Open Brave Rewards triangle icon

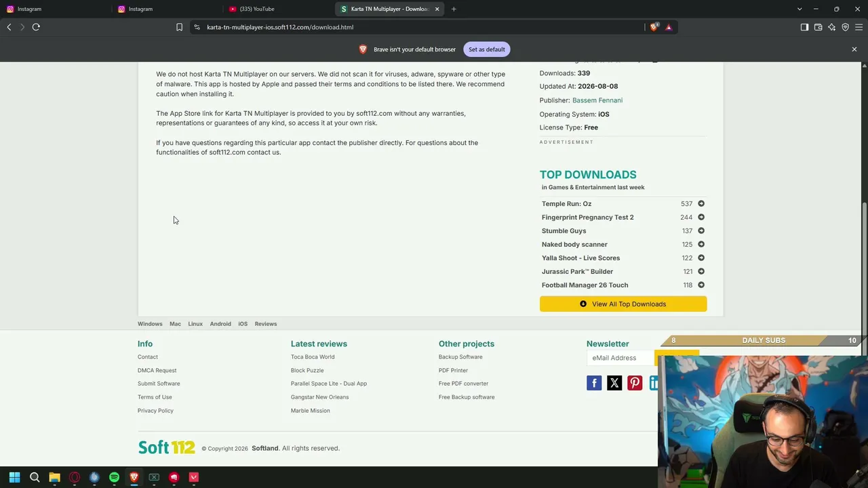(669, 27)
